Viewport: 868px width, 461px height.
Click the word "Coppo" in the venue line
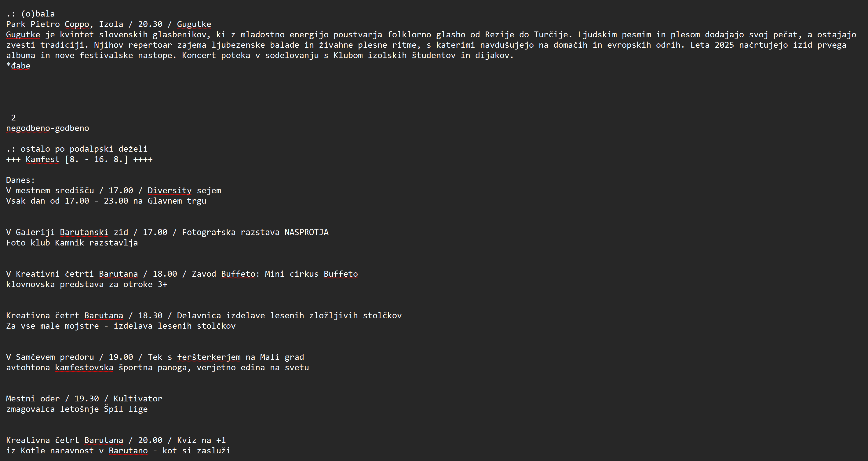(x=77, y=24)
